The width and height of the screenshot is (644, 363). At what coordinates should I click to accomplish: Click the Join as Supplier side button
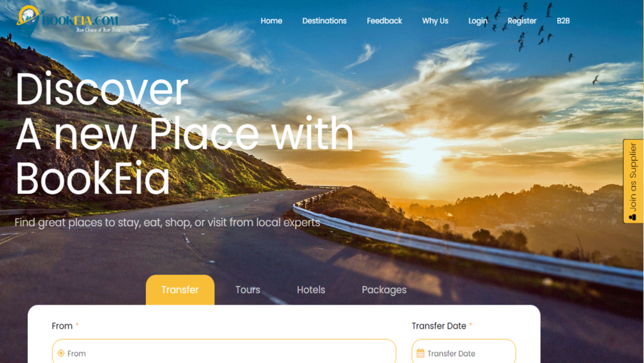(x=633, y=181)
